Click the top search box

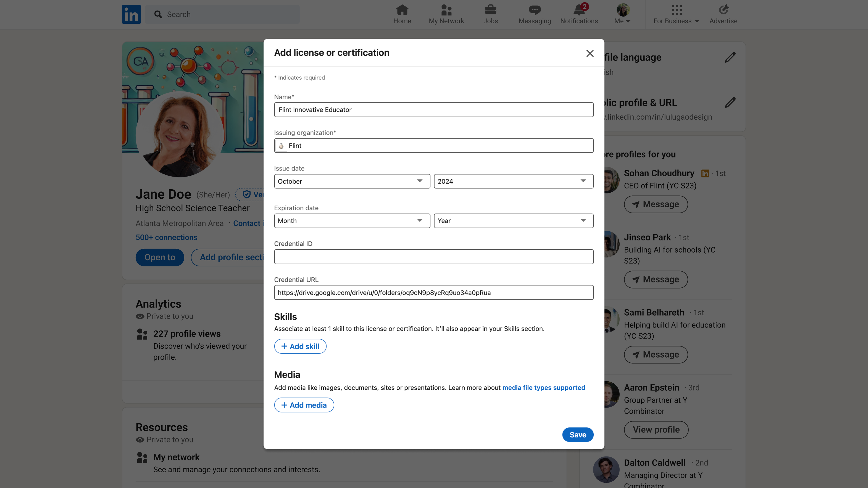[x=222, y=14]
